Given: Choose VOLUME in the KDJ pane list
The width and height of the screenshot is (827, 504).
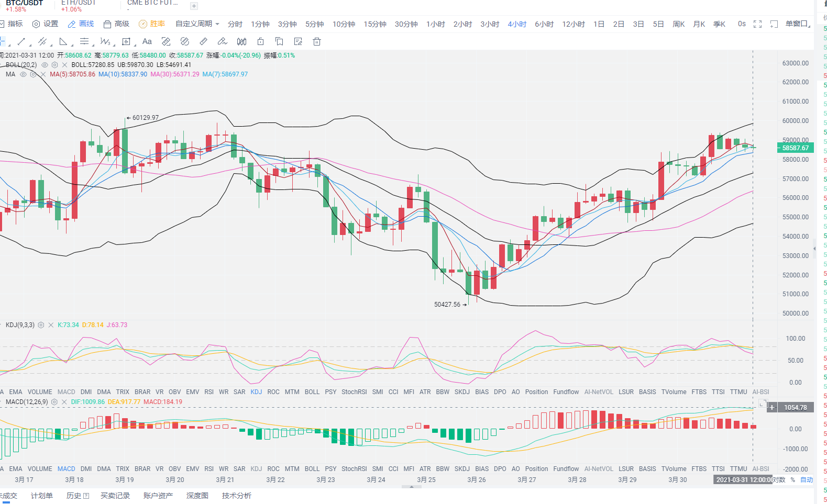Looking at the screenshot, I should (x=40, y=392).
